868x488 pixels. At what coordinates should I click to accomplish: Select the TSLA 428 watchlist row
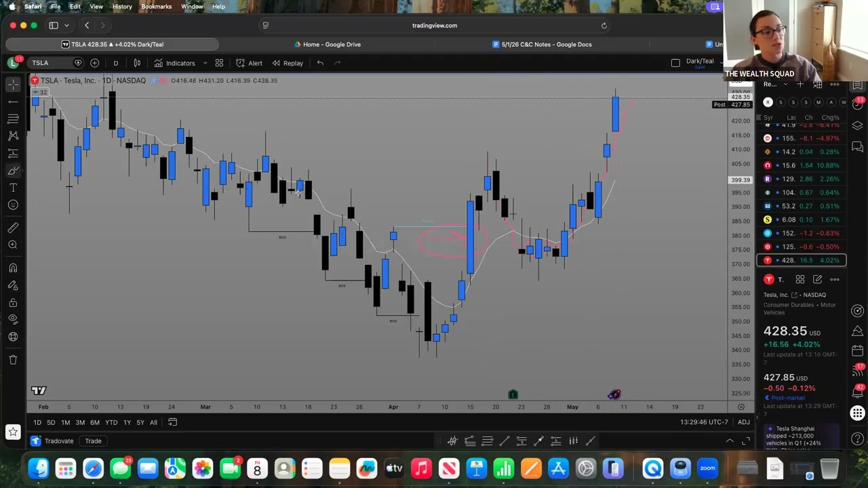tap(802, 260)
